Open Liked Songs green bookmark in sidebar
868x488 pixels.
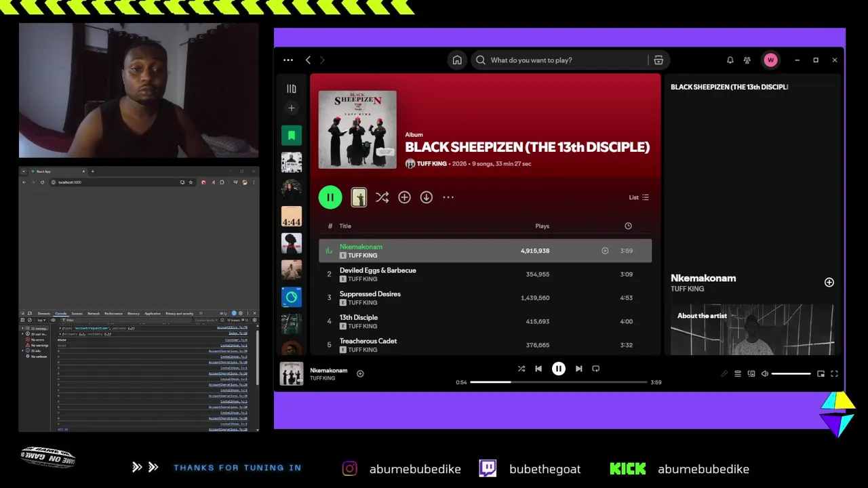tap(292, 136)
